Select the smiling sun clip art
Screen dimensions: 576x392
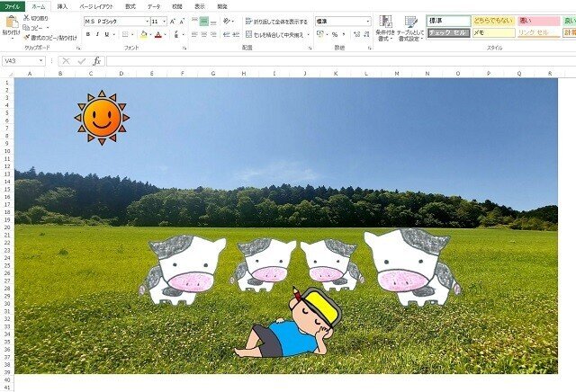coord(102,118)
